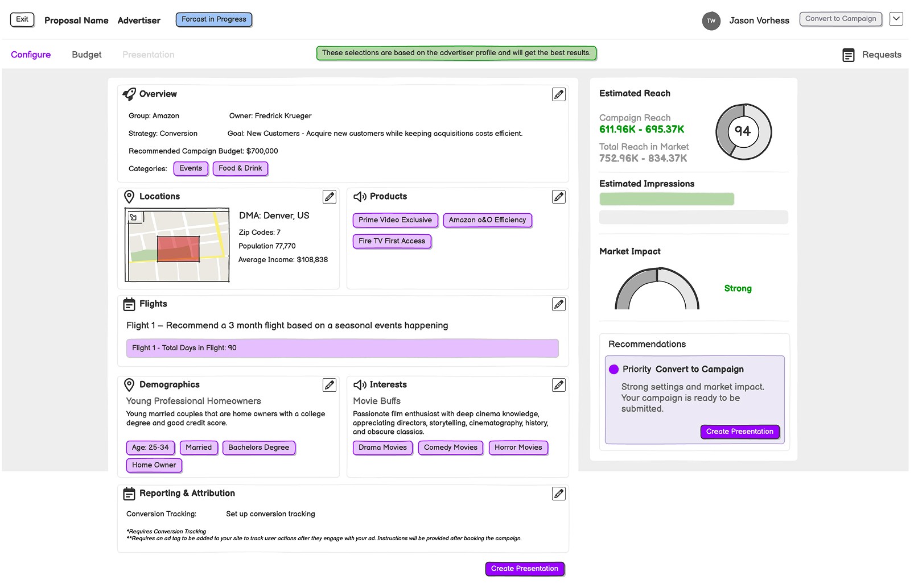The width and height of the screenshot is (914, 588).
Task: Click the Prime Video Exclusive product tag
Action: click(395, 220)
